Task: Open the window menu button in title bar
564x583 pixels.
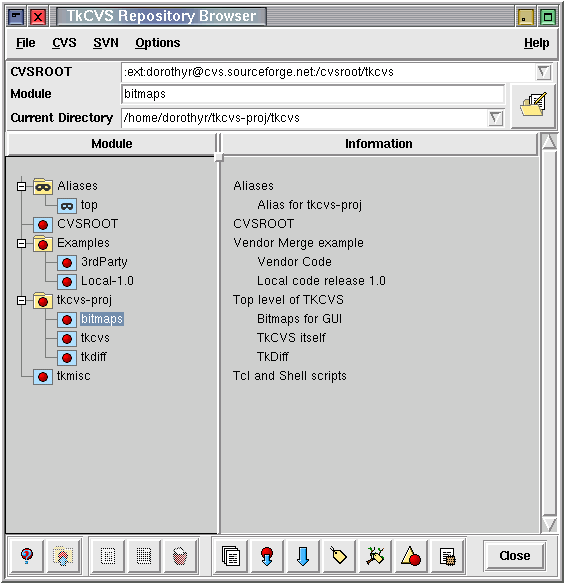Action: pos(16,16)
